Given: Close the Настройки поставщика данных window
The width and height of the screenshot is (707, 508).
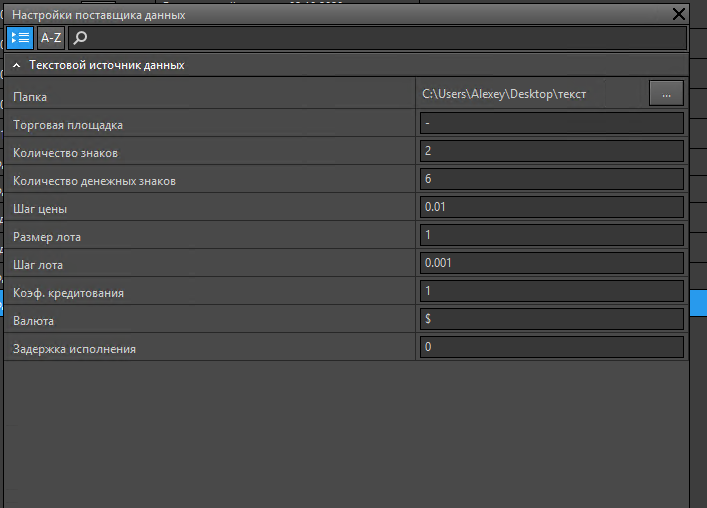Looking at the screenshot, I should pyautogui.click(x=679, y=14).
